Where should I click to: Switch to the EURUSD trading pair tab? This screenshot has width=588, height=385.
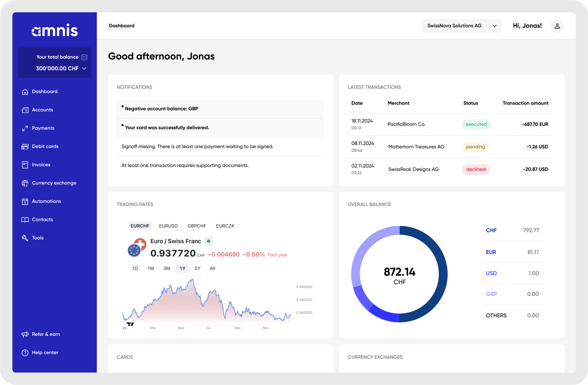[168, 226]
